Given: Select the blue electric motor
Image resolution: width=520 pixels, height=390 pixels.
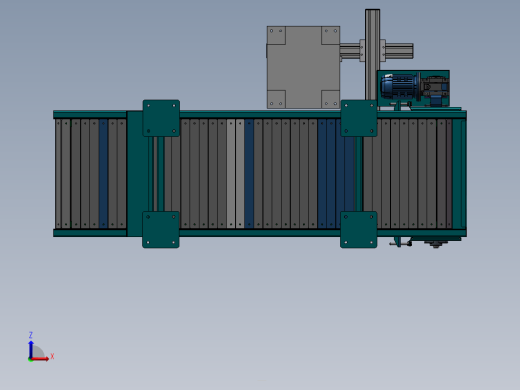Looking at the screenshot, I should tap(399, 86).
